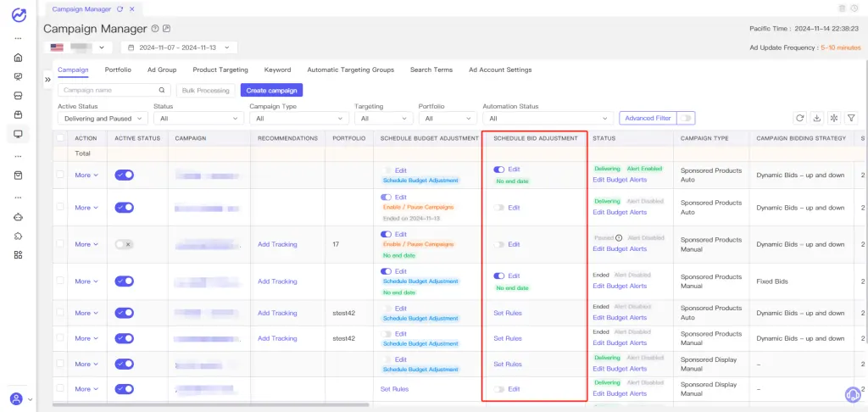The height and width of the screenshot is (412, 868).
Task: Switch to the Automatic Targeting Groups tab
Action: click(x=350, y=70)
